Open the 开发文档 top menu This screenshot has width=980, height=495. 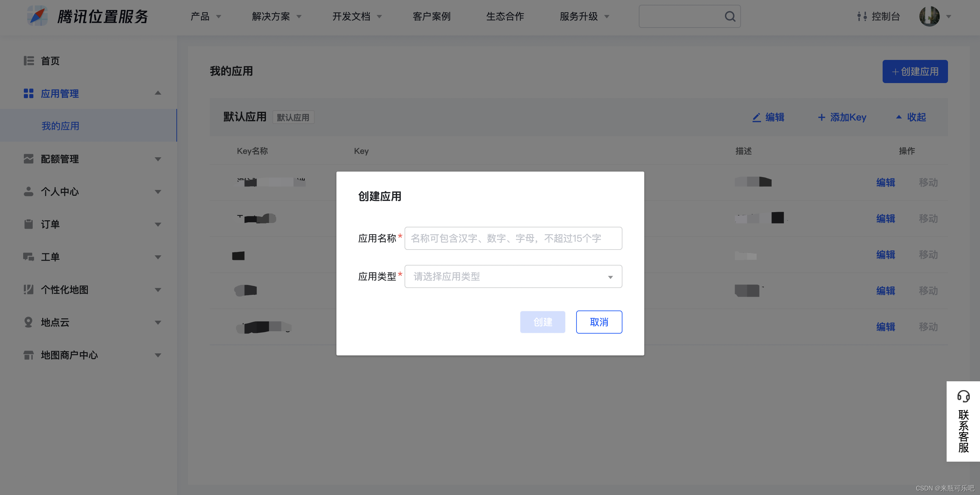pos(357,16)
